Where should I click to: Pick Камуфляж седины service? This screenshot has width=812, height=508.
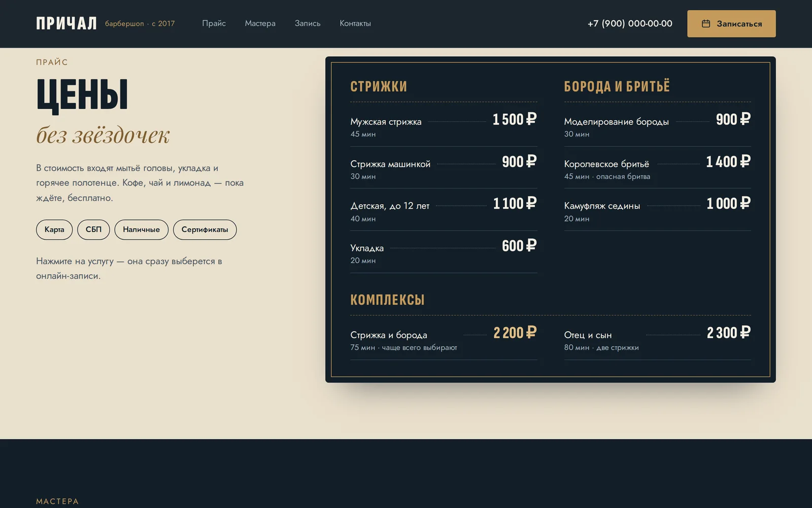(657, 210)
